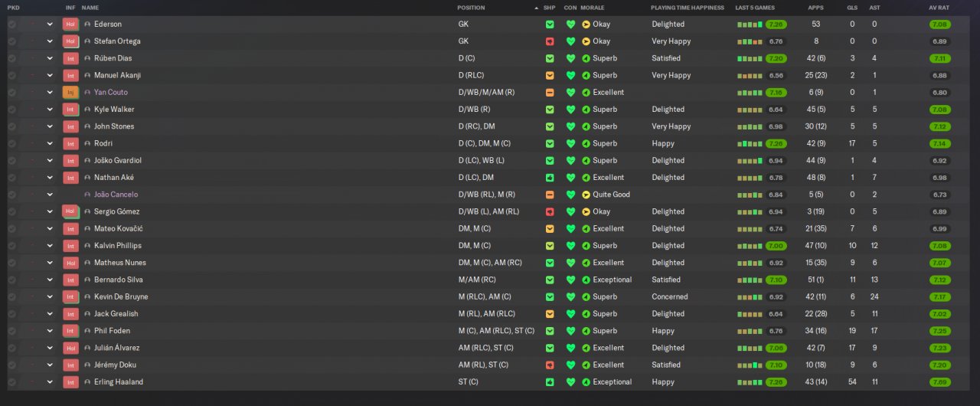Open Kevin De Bruyne's player profile

point(121,296)
